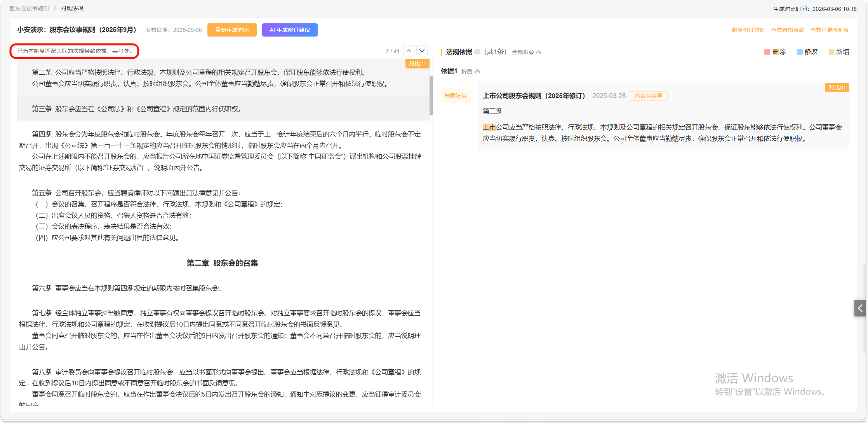
Task: Click info icon beside 法规依据
Action: (x=477, y=52)
